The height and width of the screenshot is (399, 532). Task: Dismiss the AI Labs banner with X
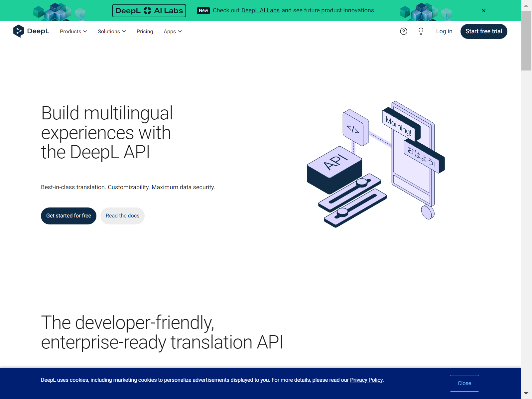[484, 11]
